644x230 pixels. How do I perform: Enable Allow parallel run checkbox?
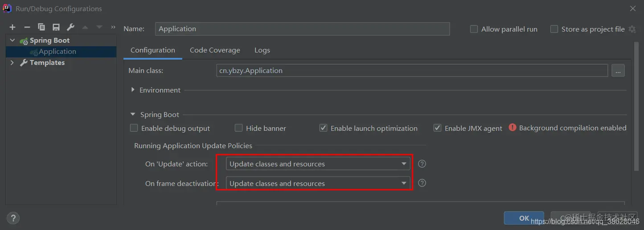pyautogui.click(x=474, y=29)
